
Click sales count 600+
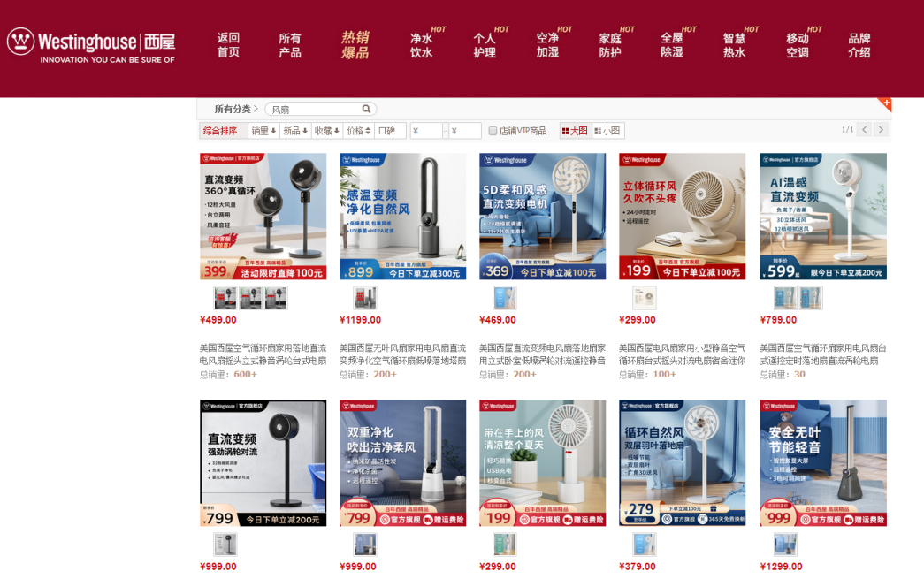245,375
